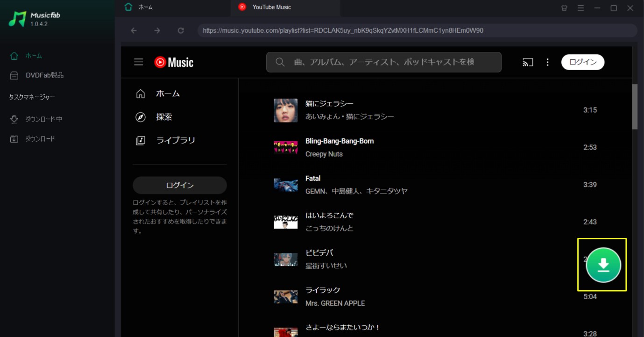The width and height of the screenshot is (644, 337).
Task: Click the はいよろこんで song thumbnail
Action: (286, 222)
